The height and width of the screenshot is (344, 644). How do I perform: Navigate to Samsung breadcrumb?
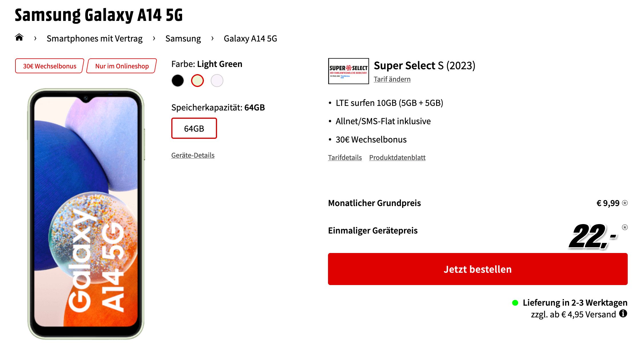tap(183, 38)
